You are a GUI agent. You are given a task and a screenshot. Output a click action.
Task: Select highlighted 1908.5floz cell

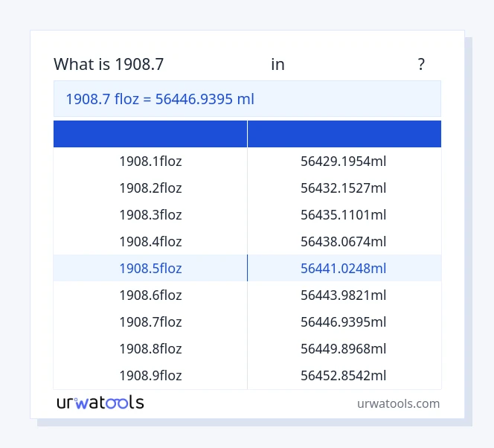click(150, 269)
